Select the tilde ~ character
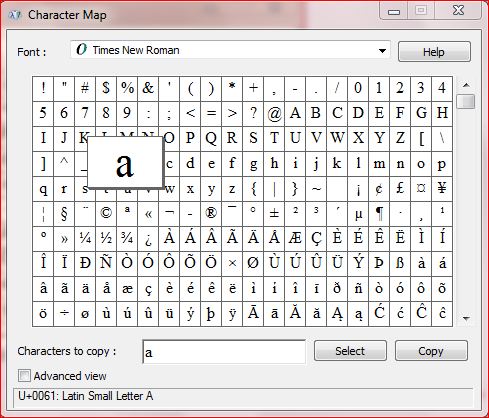 tap(316, 189)
